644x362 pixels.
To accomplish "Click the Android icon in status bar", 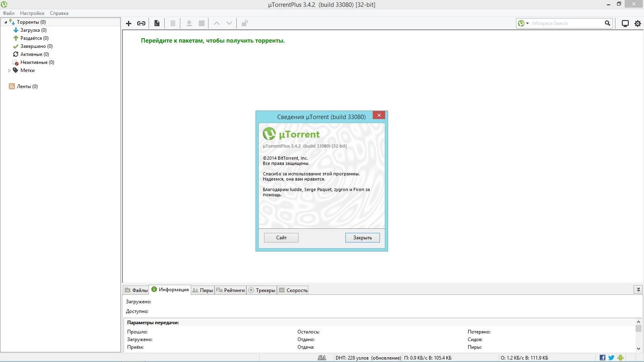I will pos(620,357).
